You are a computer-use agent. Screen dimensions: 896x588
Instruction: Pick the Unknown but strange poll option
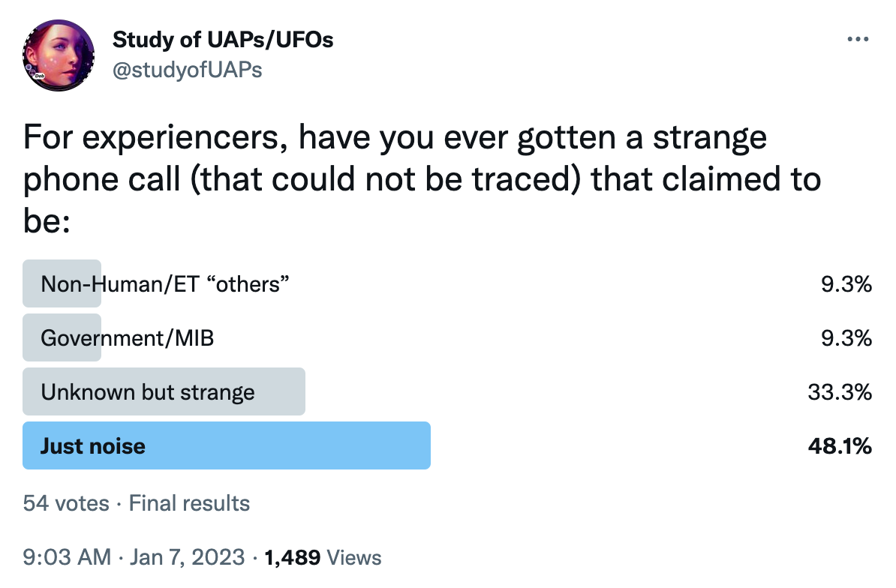tap(148, 391)
